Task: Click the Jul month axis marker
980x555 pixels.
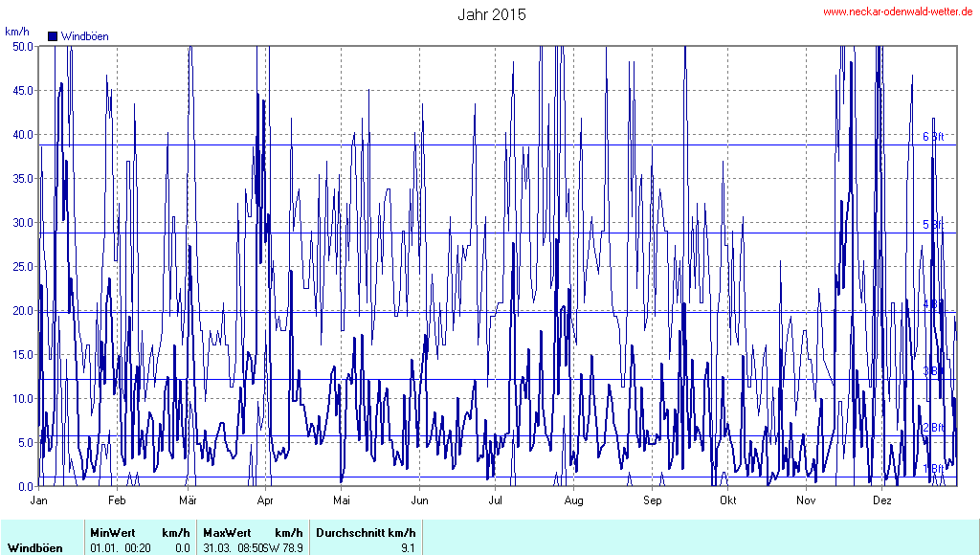Action: tap(496, 499)
